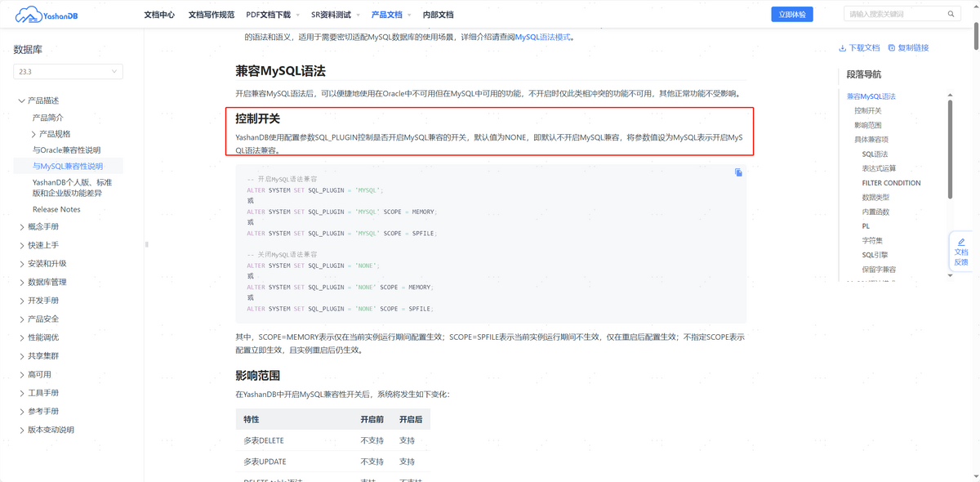Expand 数据库管理 section
Image resolution: width=980 pixels, height=482 pixels.
tap(22, 282)
